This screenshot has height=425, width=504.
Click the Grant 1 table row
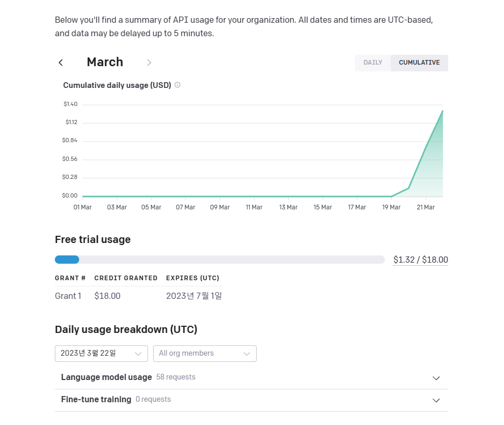138,296
